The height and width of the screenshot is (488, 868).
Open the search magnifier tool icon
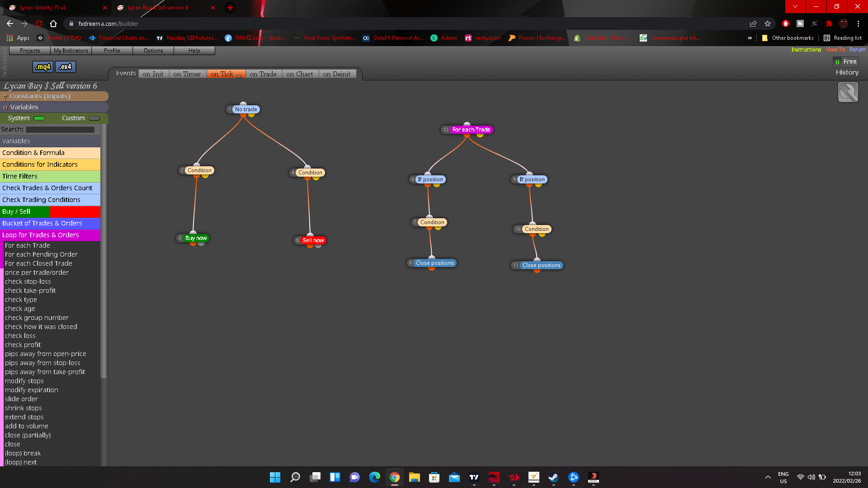pos(848,93)
